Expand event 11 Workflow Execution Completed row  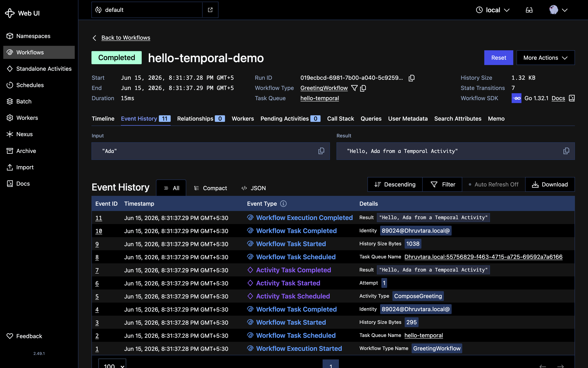pyautogui.click(x=333, y=218)
